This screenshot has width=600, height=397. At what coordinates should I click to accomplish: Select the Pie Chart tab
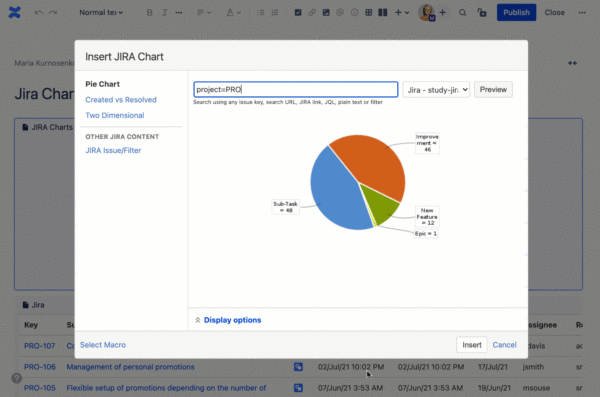[x=102, y=84]
